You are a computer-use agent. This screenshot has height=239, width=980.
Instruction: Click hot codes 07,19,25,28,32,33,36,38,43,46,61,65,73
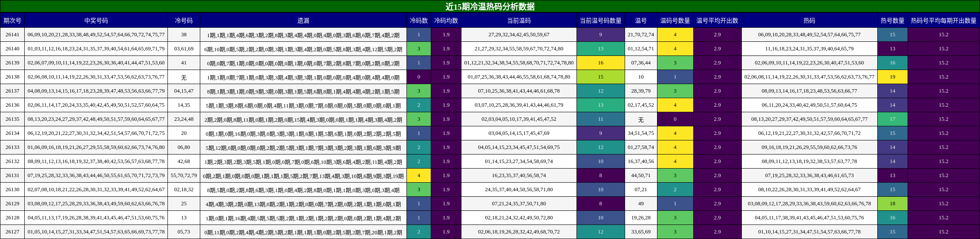point(810,175)
